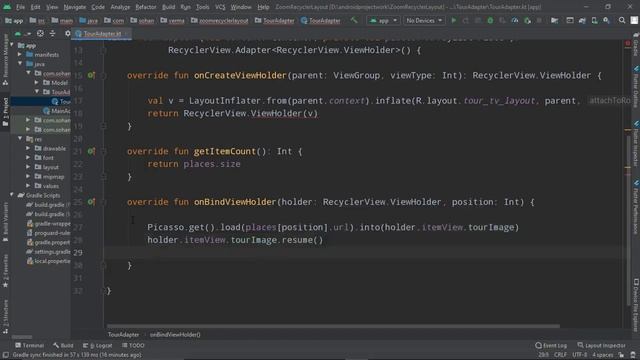Click the Search Everywhere magnifier icon
Image resolution: width=640 pixels, height=360 pixels.
click(622, 20)
